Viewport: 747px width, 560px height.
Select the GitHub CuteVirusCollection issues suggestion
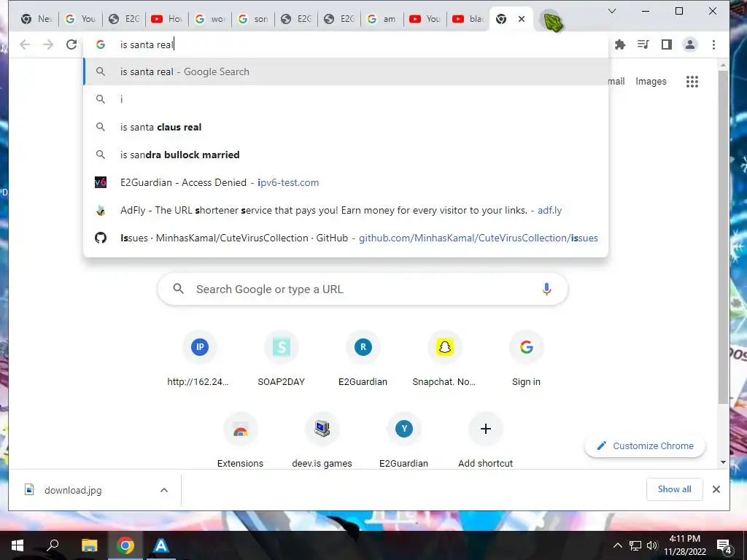pos(346,238)
